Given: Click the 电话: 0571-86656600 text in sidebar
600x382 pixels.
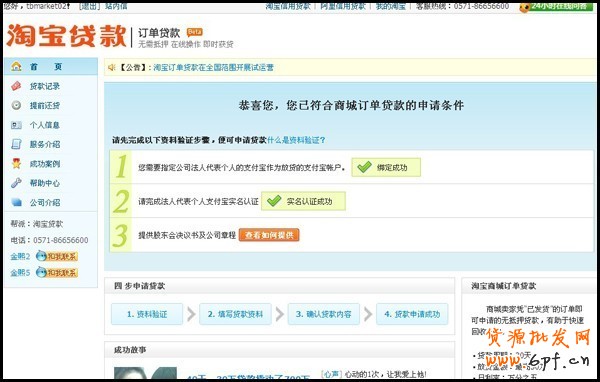Looking at the screenshot, I should [x=49, y=240].
